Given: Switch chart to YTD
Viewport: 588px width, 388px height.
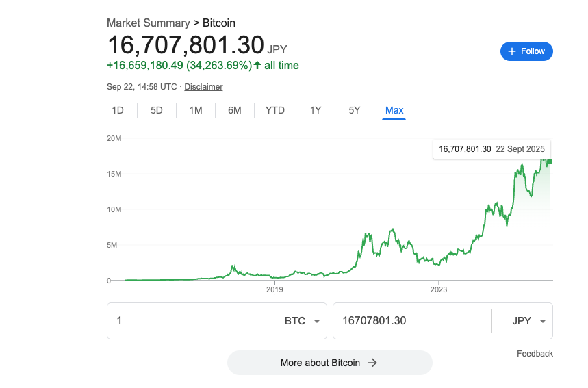Looking at the screenshot, I should [274, 110].
